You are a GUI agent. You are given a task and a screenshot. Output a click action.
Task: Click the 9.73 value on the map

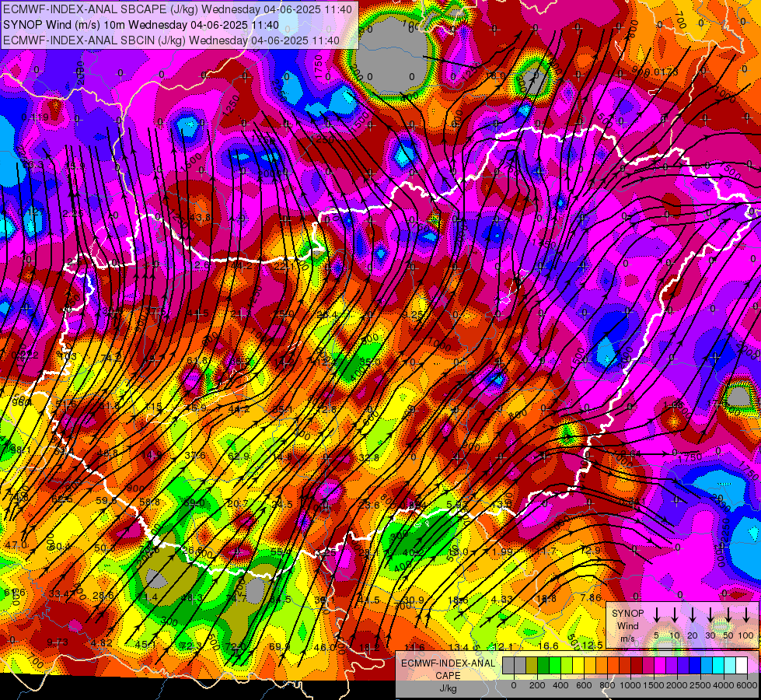click(x=58, y=642)
